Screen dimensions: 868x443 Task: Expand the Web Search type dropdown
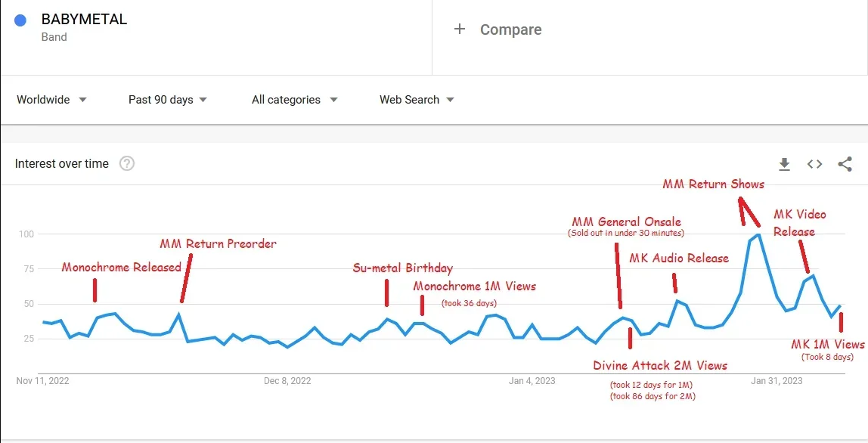pos(417,100)
